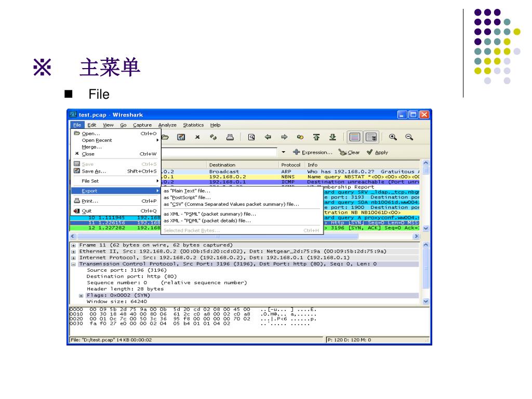Export as "PostScript" file
Image resolution: width=532 pixels, height=399 pixels.
242,197
